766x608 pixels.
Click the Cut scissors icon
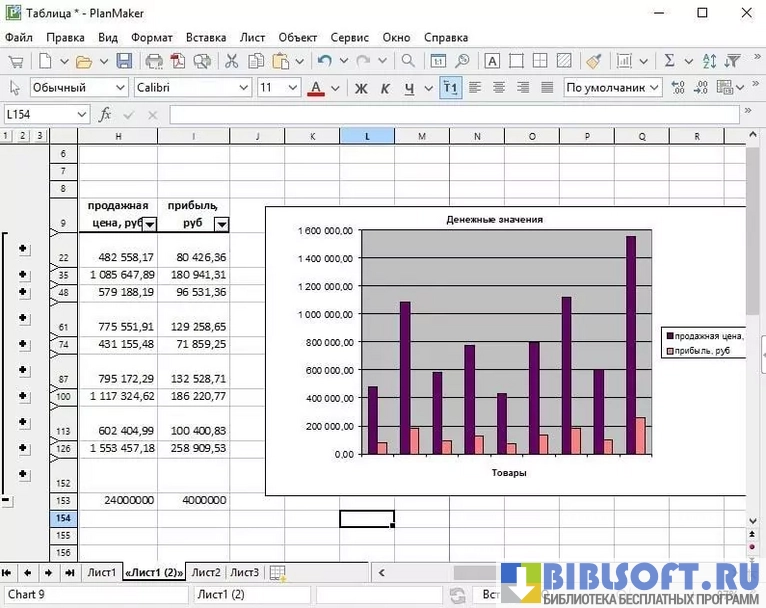pos(232,61)
